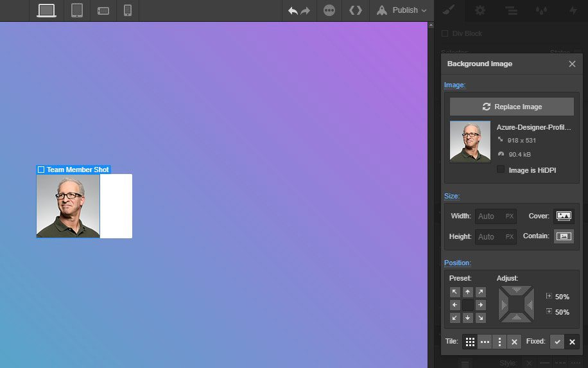The image size is (588, 368).
Task: Click the Size section label
Action: (x=451, y=196)
